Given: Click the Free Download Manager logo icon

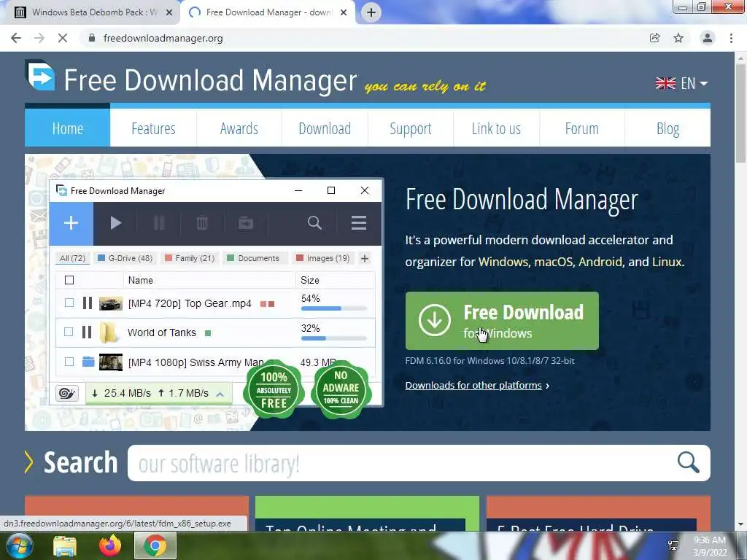Looking at the screenshot, I should 41,75.
